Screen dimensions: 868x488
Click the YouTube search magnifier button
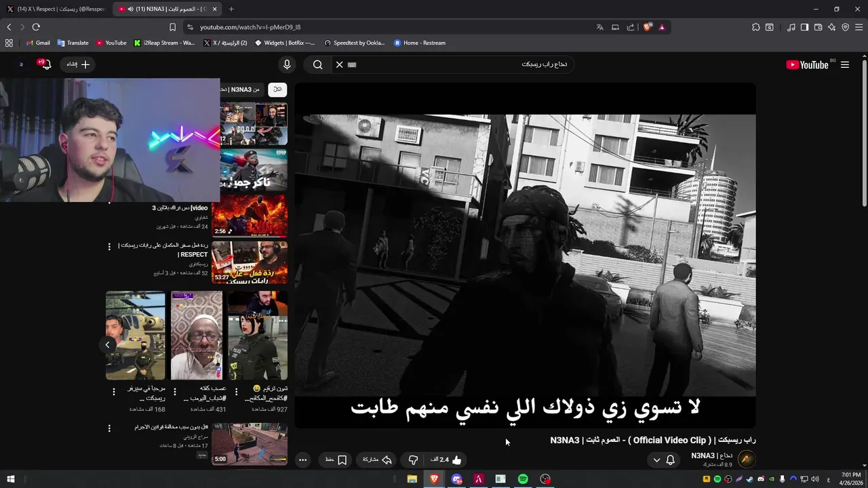click(x=317, y=64)
